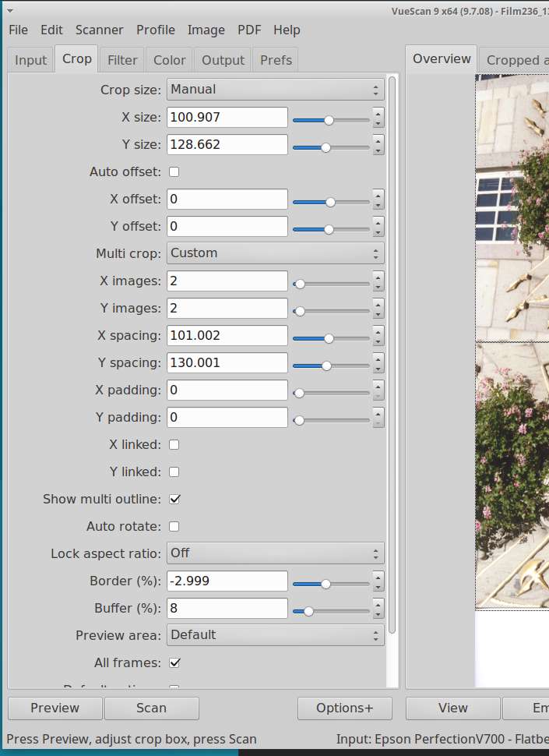
Task: Open the Crop size dropdown
Action: pyautogui.click(x=276, y=90)
